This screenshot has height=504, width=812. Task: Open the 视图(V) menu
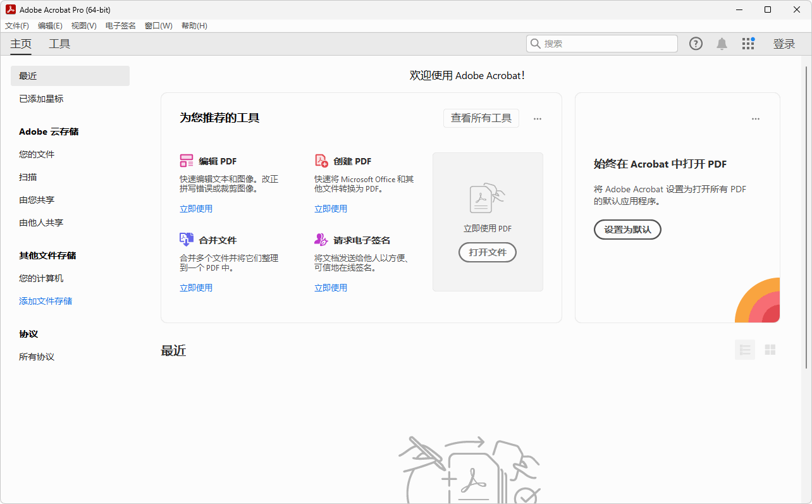83,26
